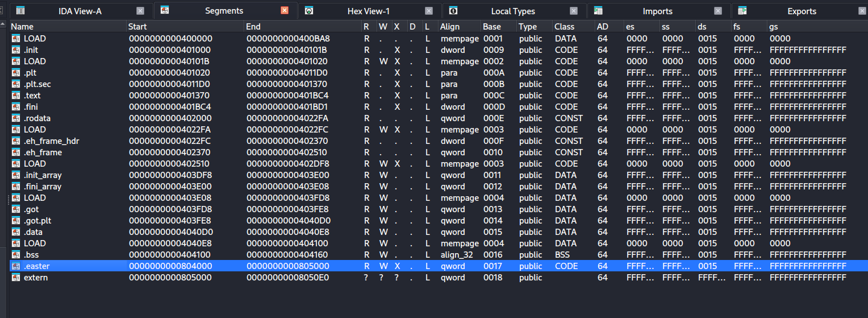Open the Hex View-1 tab
This screenshot has height=318, width=868.
368,11
